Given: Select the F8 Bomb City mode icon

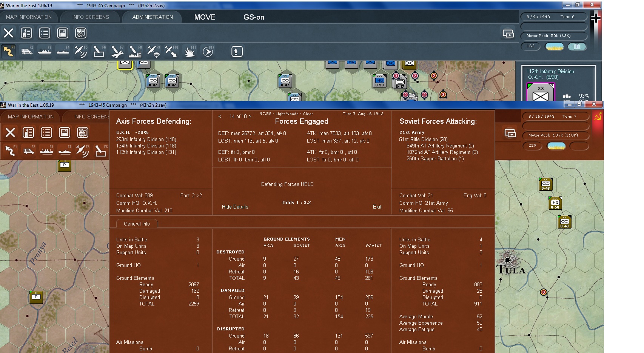Looking at the screenshot, I should tap(135, 51).
